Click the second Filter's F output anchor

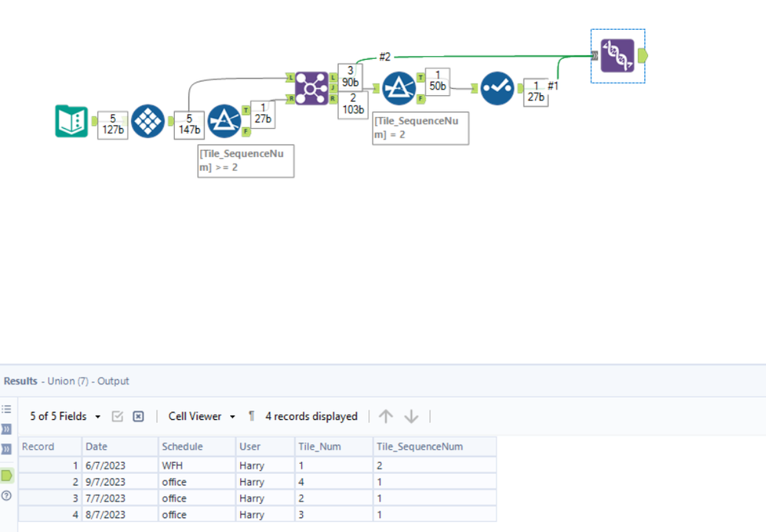pyautogui.click(x=421, y=99)
